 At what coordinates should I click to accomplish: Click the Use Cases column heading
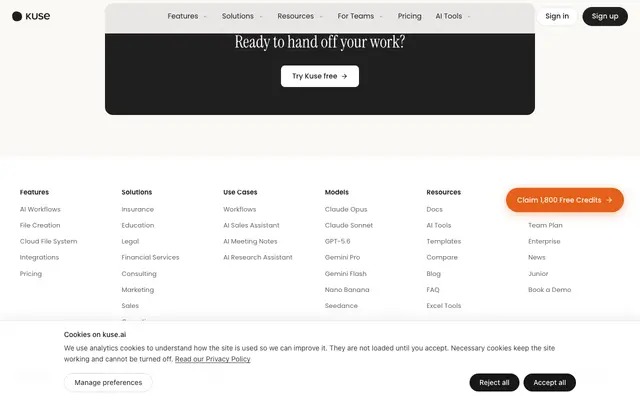[x=240, y=192]
